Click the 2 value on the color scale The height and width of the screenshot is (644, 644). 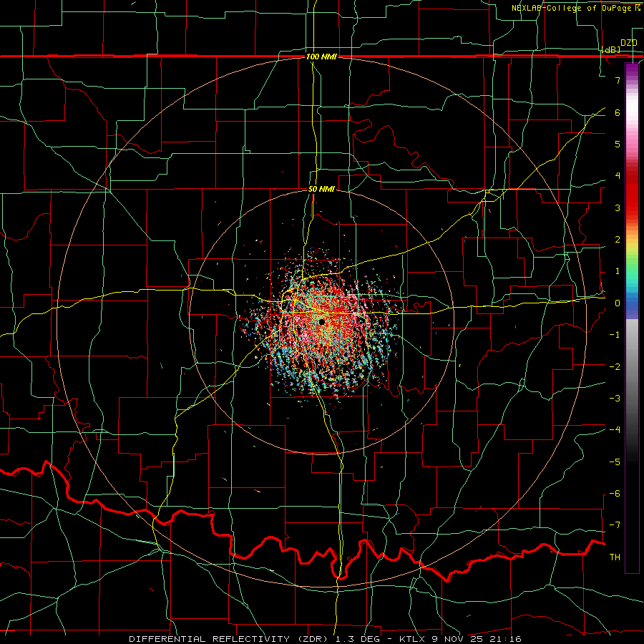tap(618, 240)
